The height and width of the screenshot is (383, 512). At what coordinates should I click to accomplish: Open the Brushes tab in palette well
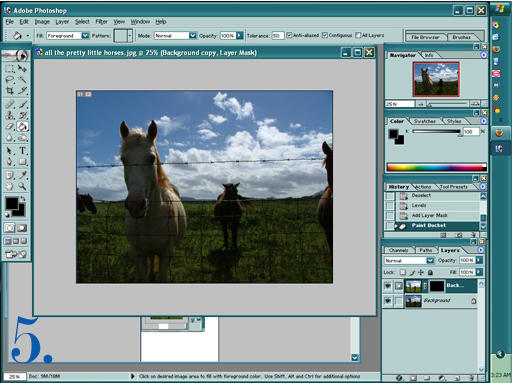461,37
